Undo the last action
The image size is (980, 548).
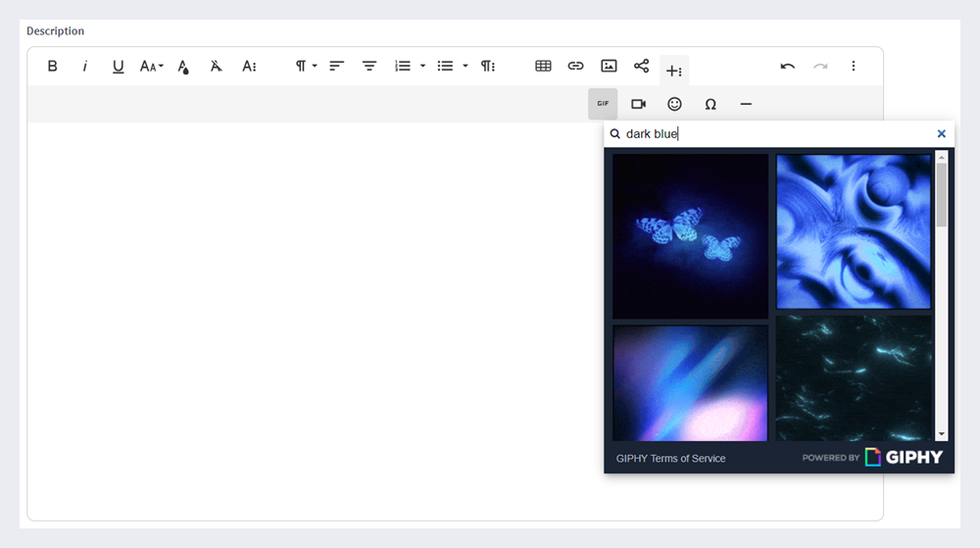point(787,67)
